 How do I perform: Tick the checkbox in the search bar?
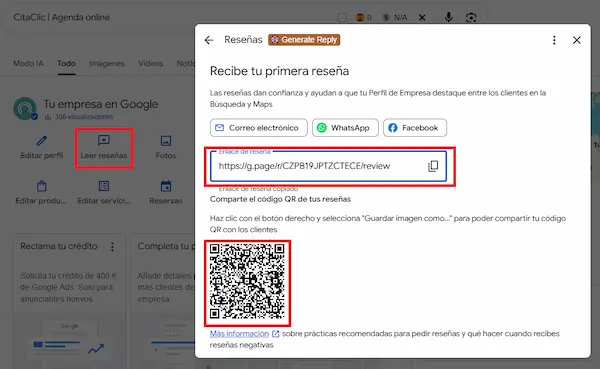[x=342, y=18]
